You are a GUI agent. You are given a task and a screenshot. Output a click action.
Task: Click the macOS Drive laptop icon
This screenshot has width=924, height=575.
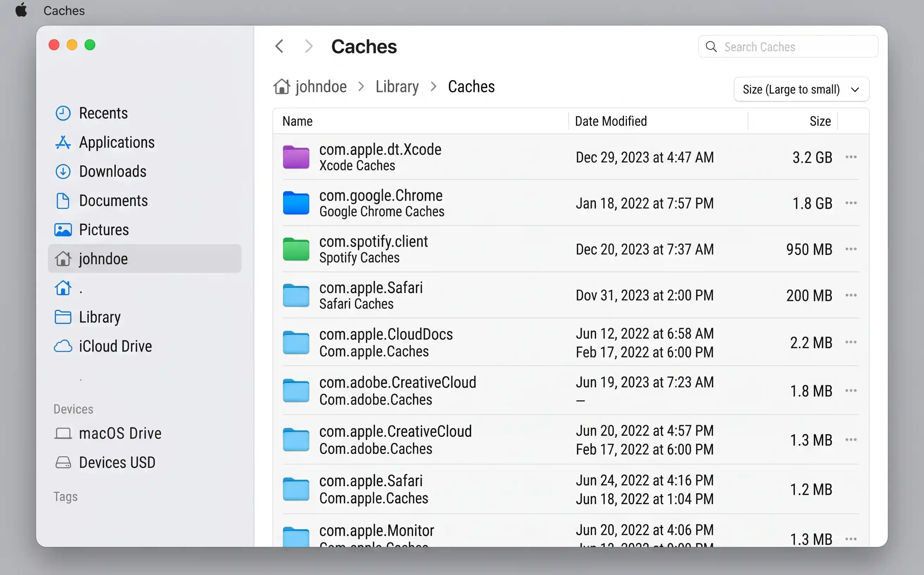63,433
